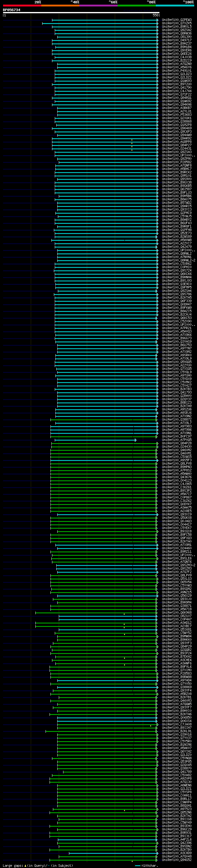This screenshot has width=197, height=868.
Task: Select the UniRef100_P28582 label
Action: (x=177, y=162)
